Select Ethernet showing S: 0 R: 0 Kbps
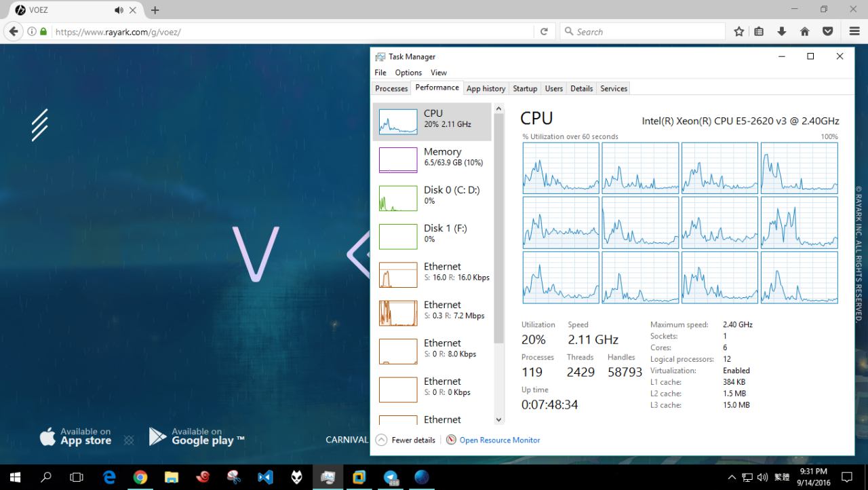 [432, 390]
